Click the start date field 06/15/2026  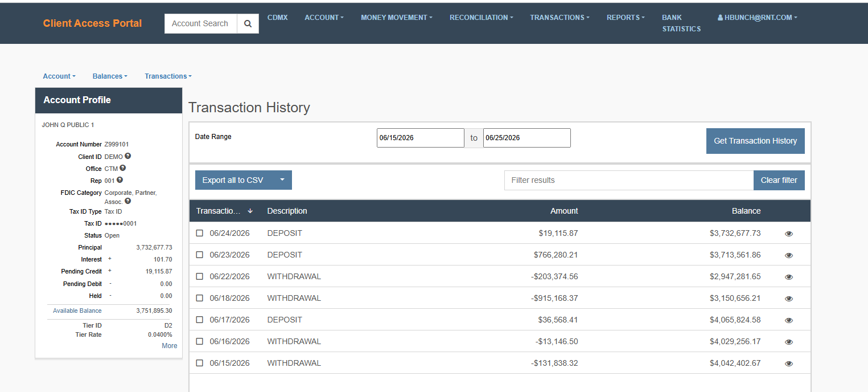421,138
